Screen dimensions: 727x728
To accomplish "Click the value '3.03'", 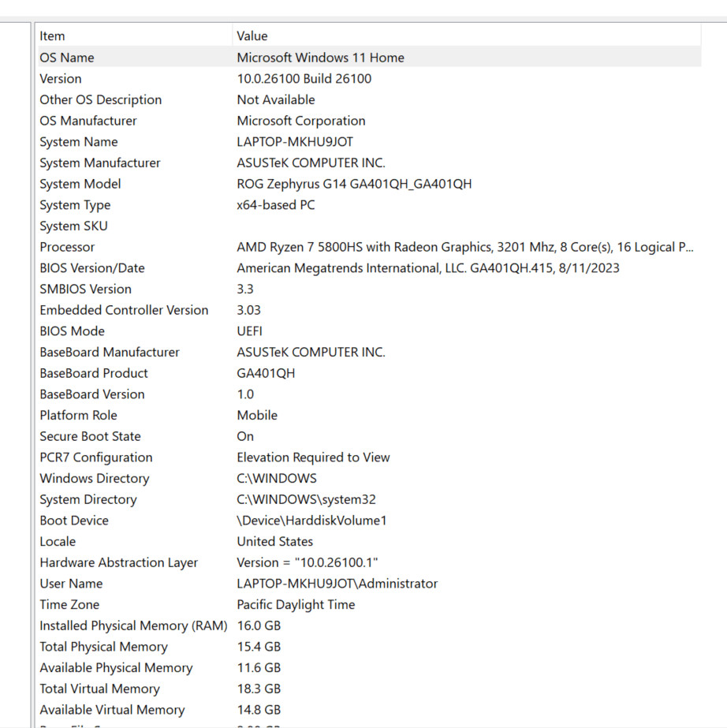I will pyautogui.click(x=249, y=310).
